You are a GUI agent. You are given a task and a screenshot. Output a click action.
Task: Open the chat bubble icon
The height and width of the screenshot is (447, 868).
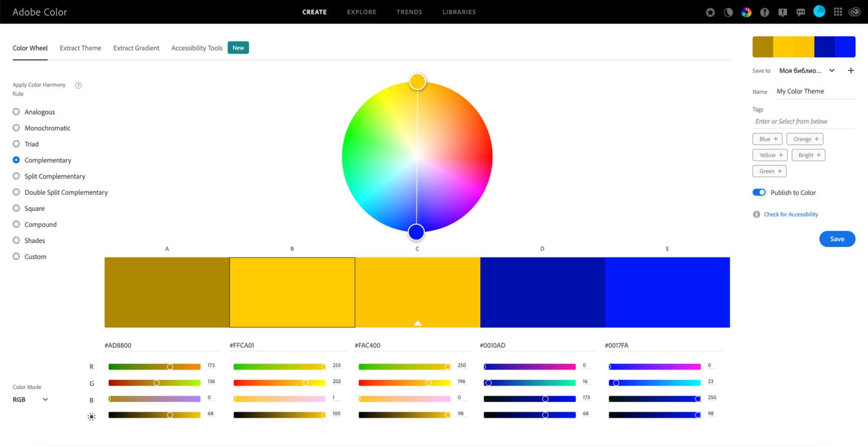point(801,12)
